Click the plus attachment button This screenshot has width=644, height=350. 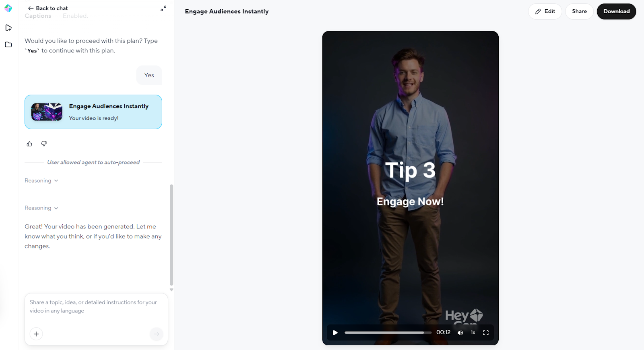click(x=36, y=334)
